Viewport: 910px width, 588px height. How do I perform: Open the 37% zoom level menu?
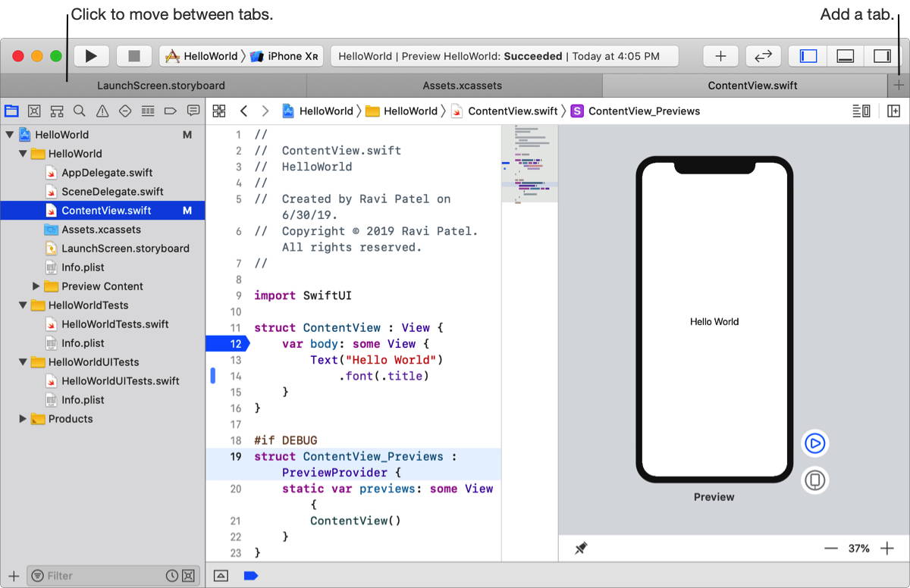pyautogui.click(x=859, y=549)
